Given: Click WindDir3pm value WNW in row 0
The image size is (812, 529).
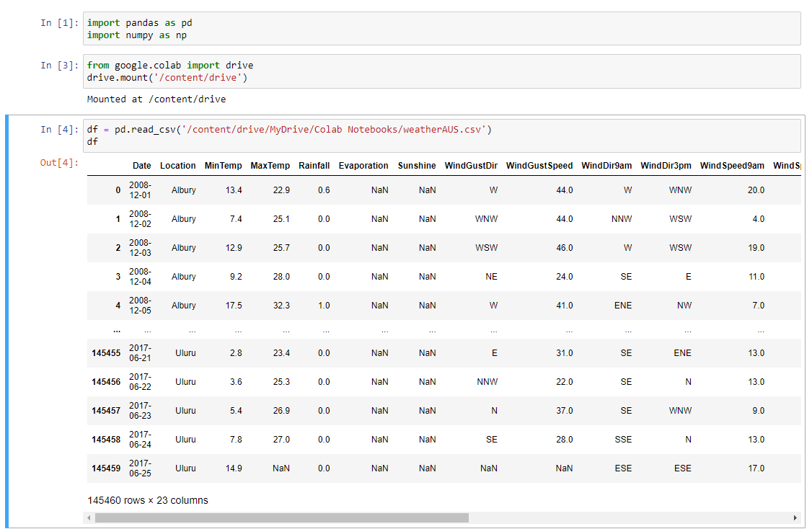Looking at the screenshot, I should 681,190.
